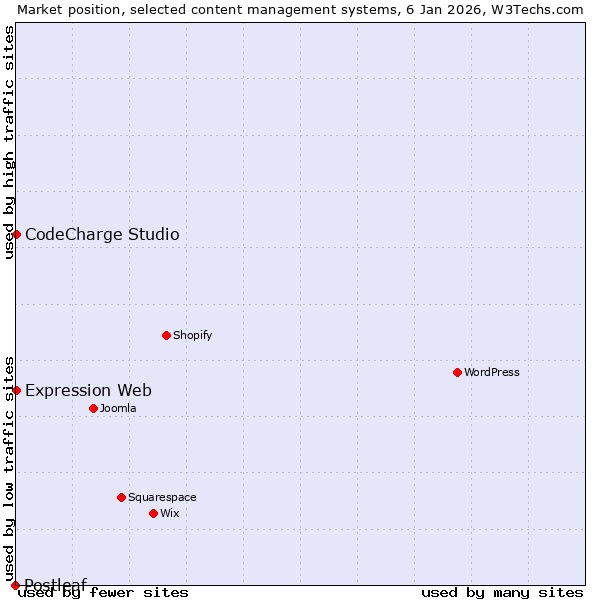Select the 'Shopify' label text
This screenshot has height=600, width=600.
(x=192, y=336)
